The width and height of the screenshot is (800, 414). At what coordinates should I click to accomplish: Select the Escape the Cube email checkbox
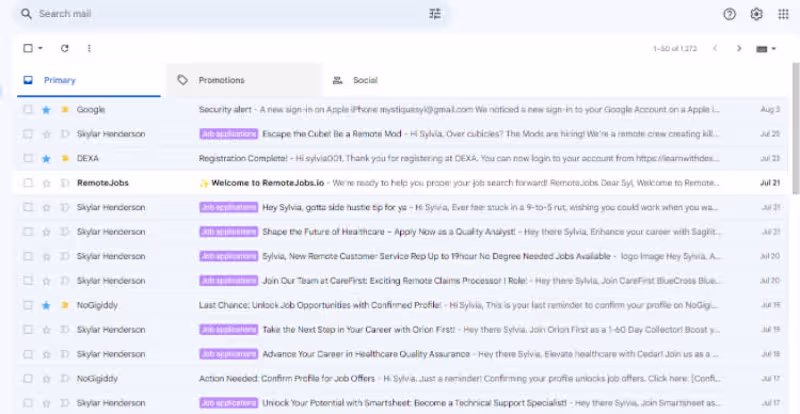pyautogui.click(x=28, y=134)
